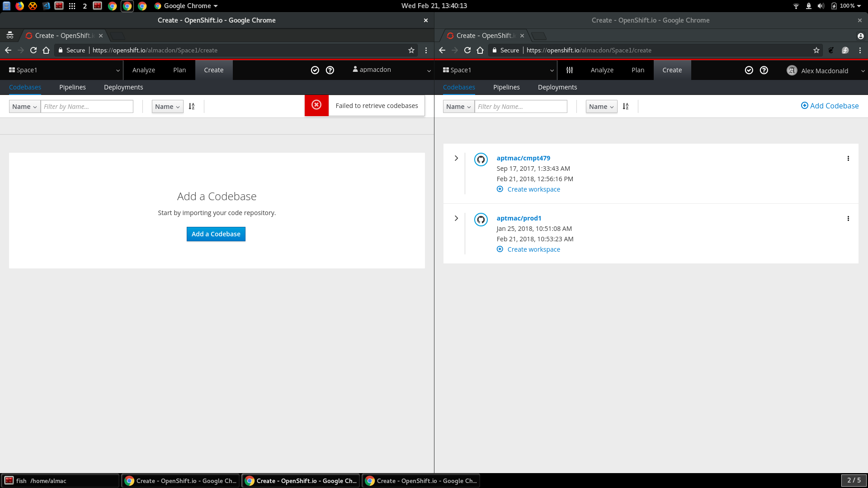Click the GitHub icon beside aptmac/cmpt479
The height and width of the screenshot is (488, 868).
[481, 159]
